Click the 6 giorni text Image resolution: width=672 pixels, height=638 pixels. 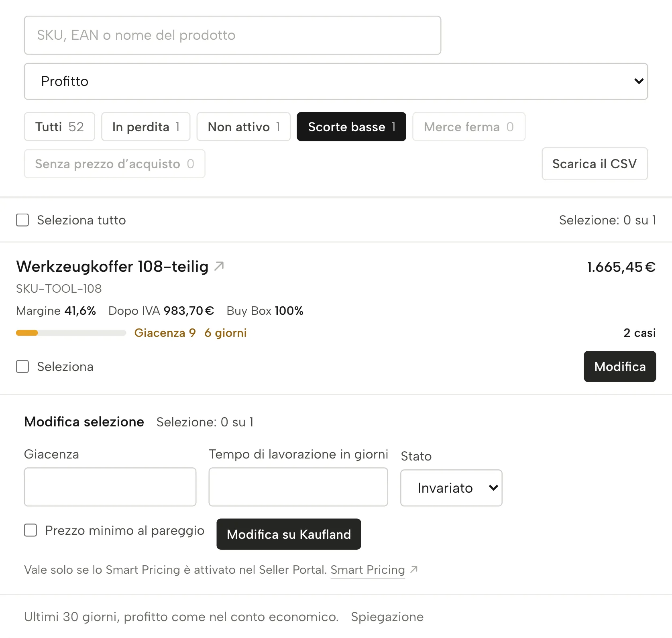pyautogui.click(x=226, y=333)
